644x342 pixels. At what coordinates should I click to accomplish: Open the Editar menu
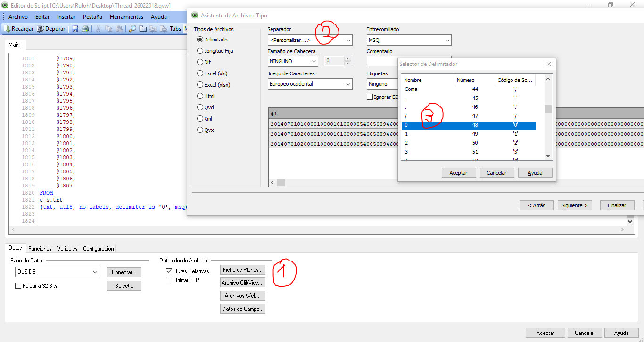click(x=42, y=16)
